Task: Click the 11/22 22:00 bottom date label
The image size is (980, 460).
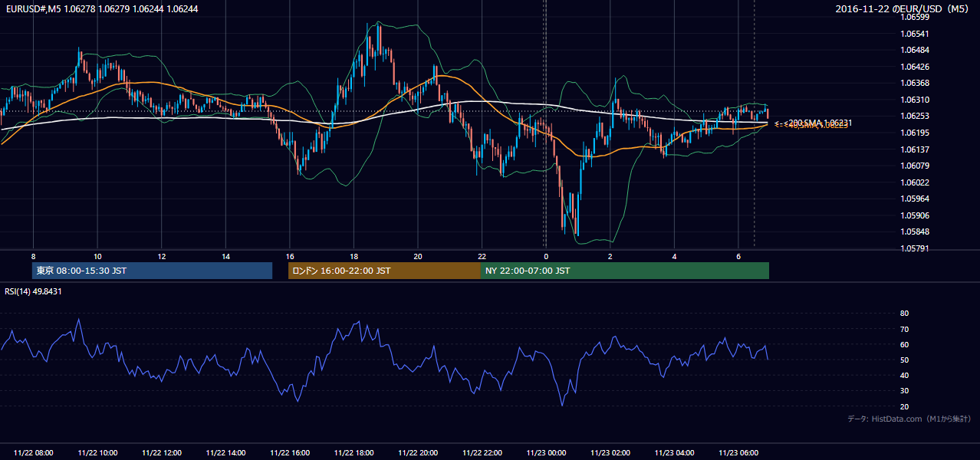Action: pos(482,453)
